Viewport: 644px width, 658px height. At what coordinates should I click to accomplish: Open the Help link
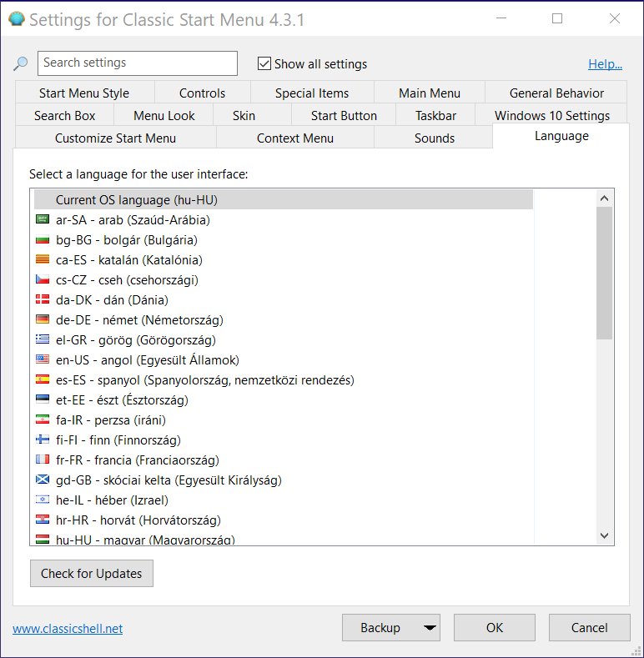coord(605,63)
